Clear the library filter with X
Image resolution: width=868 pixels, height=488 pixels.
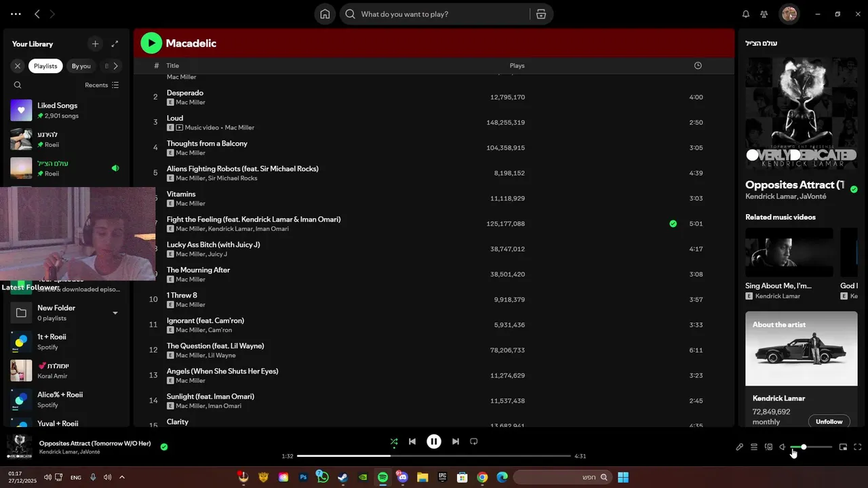(x=18, y=66)
